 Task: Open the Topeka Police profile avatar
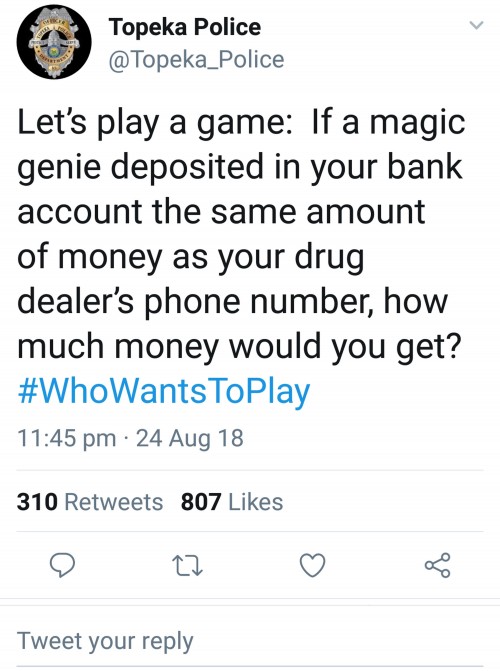[x=54, y=42]
